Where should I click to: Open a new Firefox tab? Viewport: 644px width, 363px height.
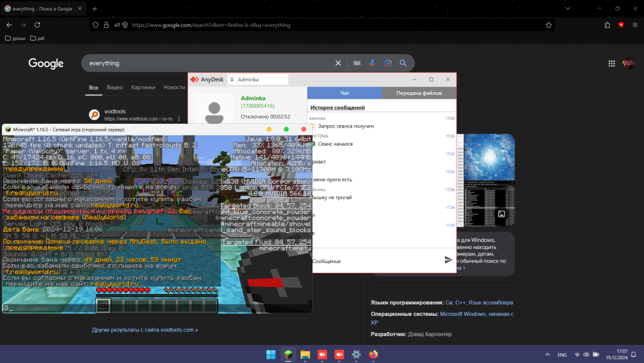95,8
